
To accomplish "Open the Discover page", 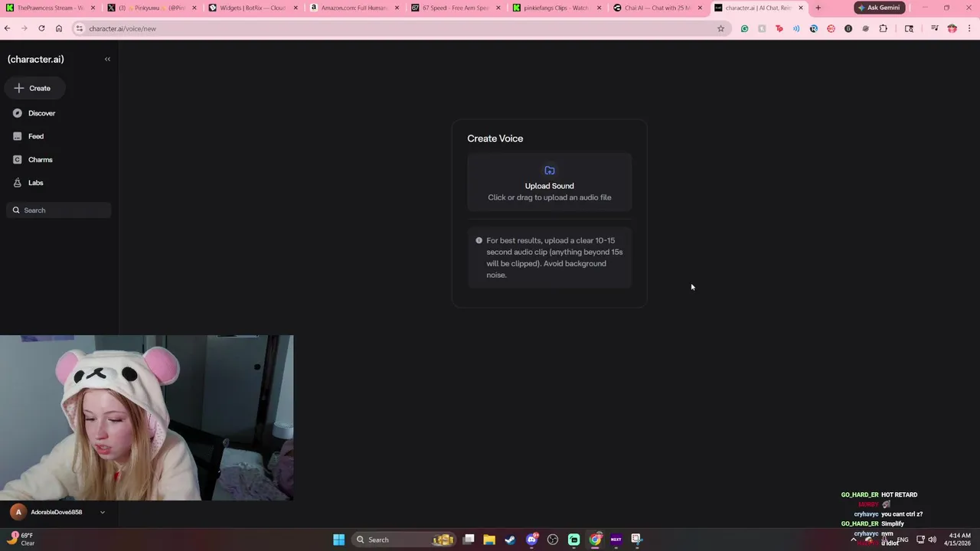I will 34,113.
